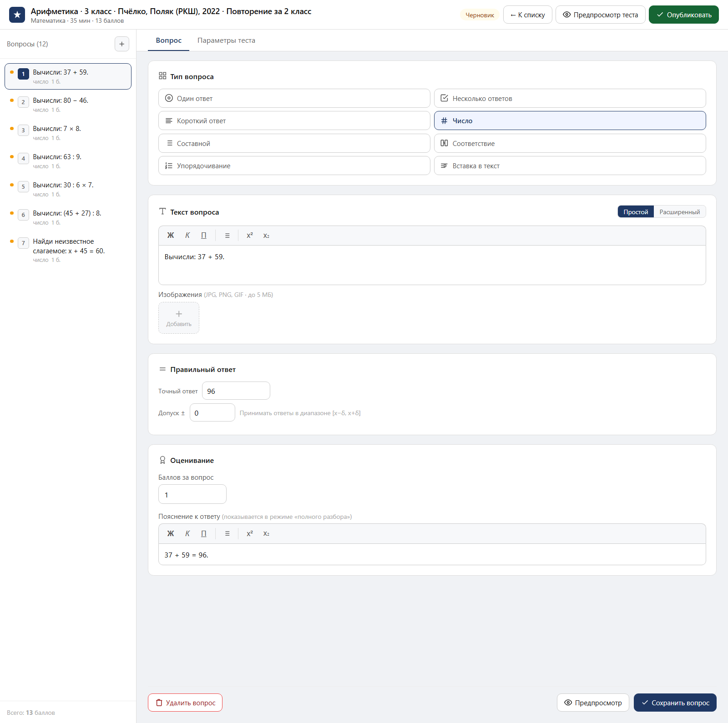The image size is (728, 723).
Task: Select question type Упорядочивание
Action: point(294,166)
